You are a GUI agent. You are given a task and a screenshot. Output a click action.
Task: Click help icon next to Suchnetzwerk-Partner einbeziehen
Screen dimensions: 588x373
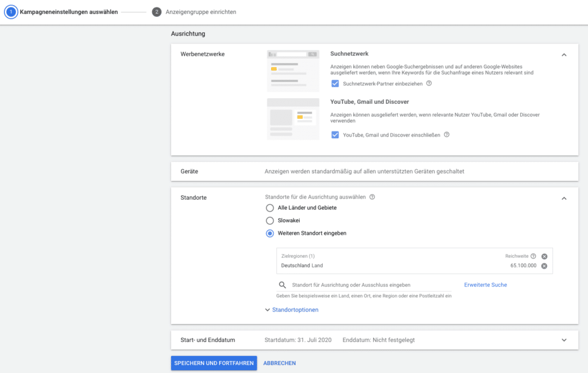(429, 83)
